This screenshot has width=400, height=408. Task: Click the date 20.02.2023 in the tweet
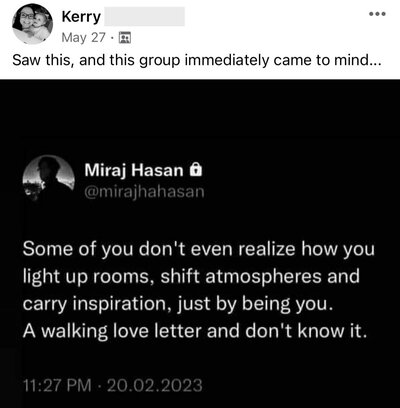(155, 385)
